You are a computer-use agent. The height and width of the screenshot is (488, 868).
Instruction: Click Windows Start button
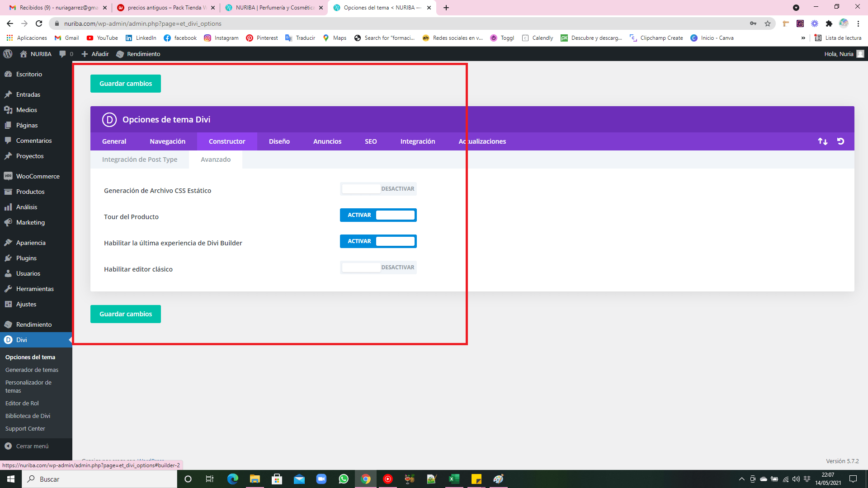[x=11, y=479]
